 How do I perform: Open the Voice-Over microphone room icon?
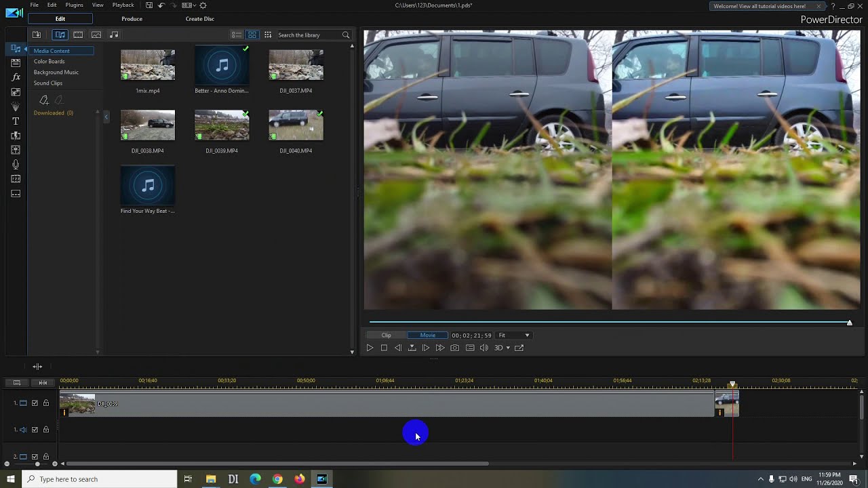coord(16,165)
